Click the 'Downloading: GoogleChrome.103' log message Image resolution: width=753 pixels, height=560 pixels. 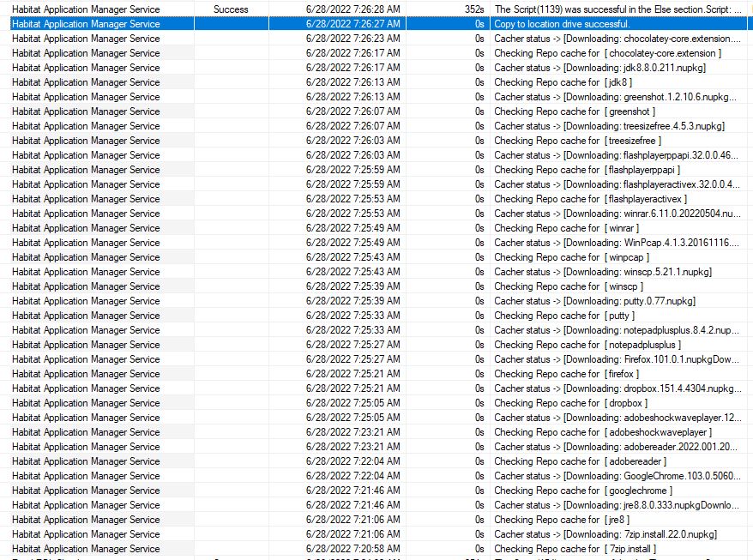[x=617, y=476]
